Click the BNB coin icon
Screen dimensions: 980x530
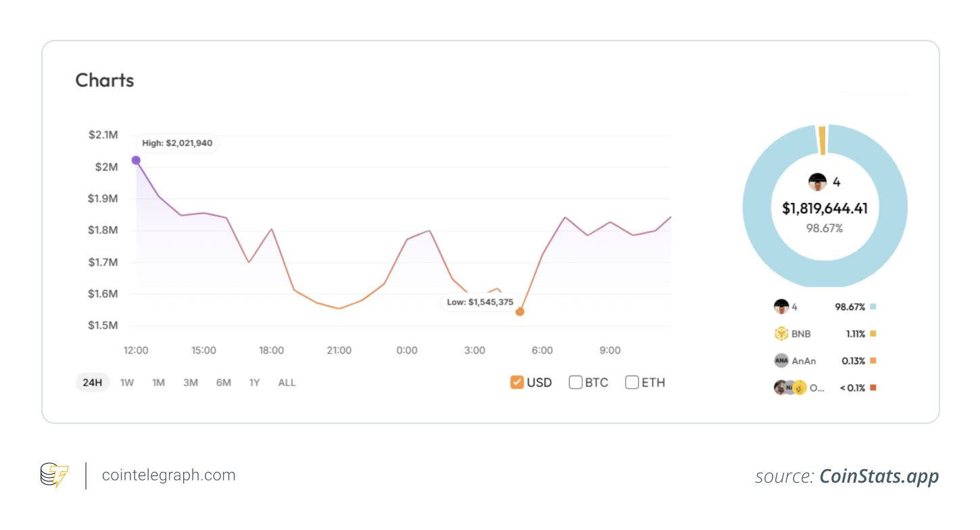781,333
